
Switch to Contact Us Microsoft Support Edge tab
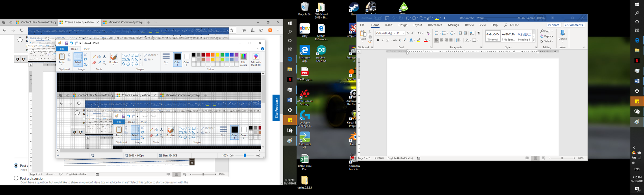click(x=35, y=22)
